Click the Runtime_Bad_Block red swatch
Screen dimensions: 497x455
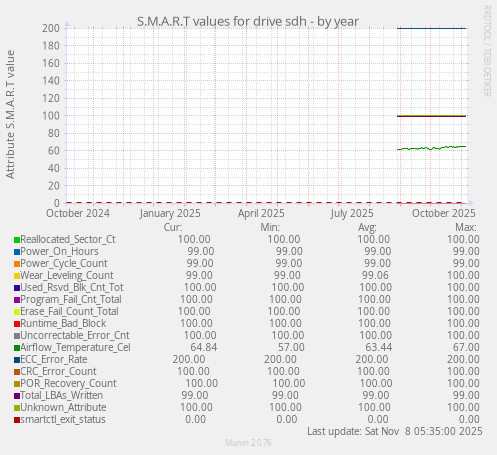coord(17,324)
